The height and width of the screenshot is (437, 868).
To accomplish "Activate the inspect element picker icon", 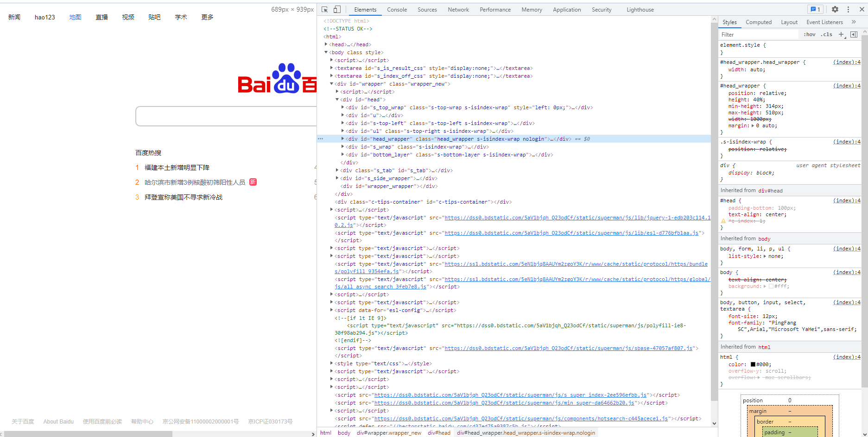I will pos(324,9).
